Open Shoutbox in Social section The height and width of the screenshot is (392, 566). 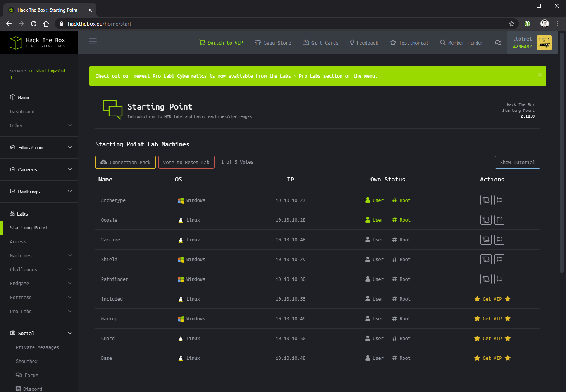coord(27,361)
